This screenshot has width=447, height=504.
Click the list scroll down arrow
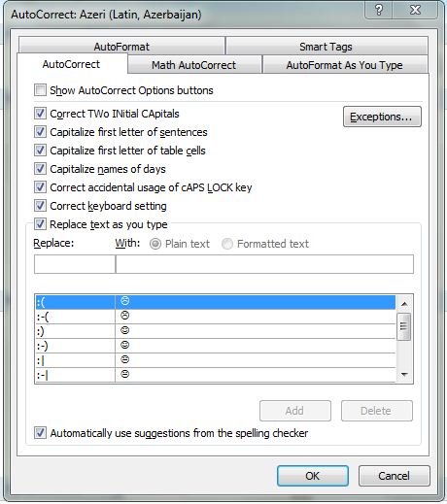404,375
